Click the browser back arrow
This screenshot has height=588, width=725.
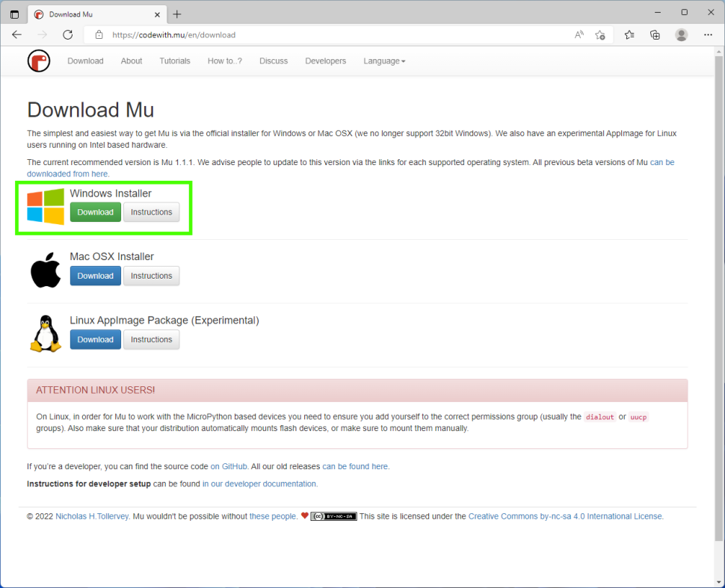(17, 34)
